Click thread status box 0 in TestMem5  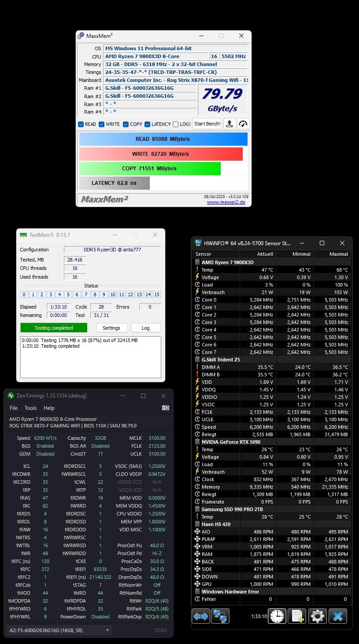click(24, 294)
